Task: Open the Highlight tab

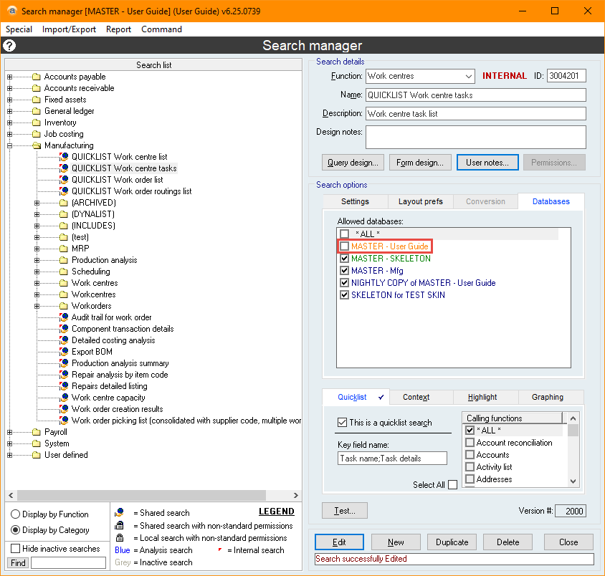Action: [482, 397]
